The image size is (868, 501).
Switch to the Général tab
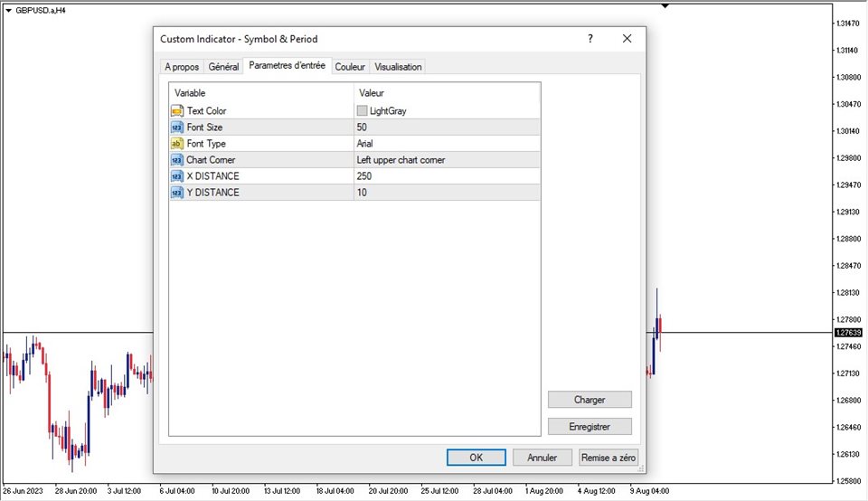pos(223,67)
